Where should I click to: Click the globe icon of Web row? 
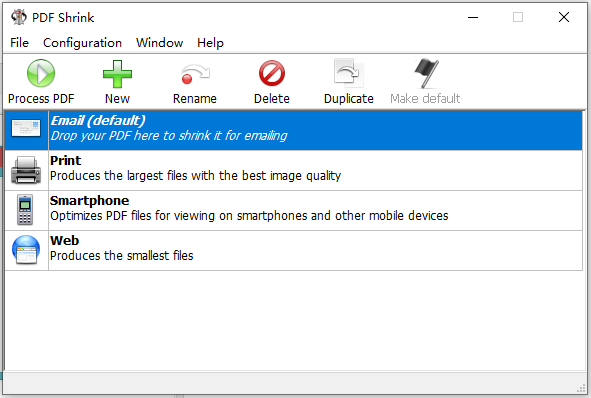coord(26,250)
